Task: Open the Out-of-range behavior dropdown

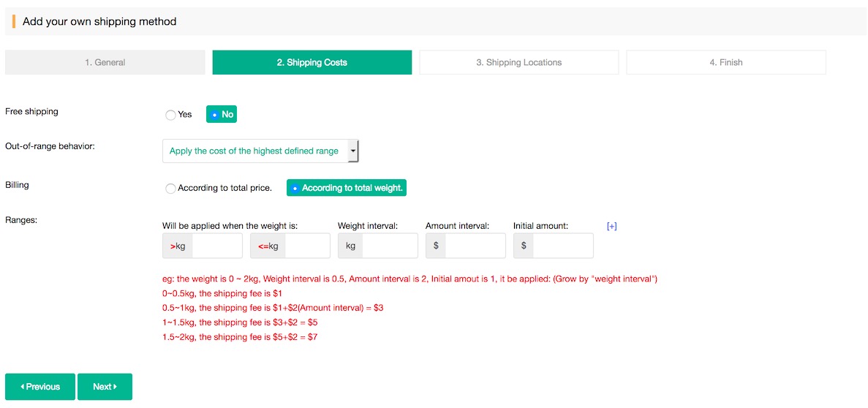Action: tap(254, 151)
